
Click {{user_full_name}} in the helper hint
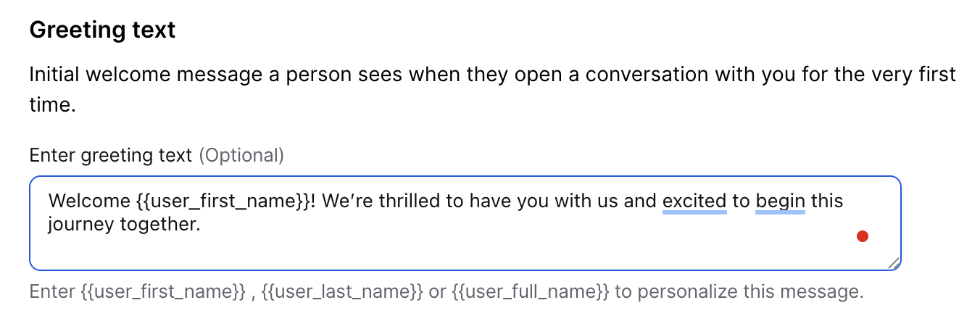coord(531,293)
